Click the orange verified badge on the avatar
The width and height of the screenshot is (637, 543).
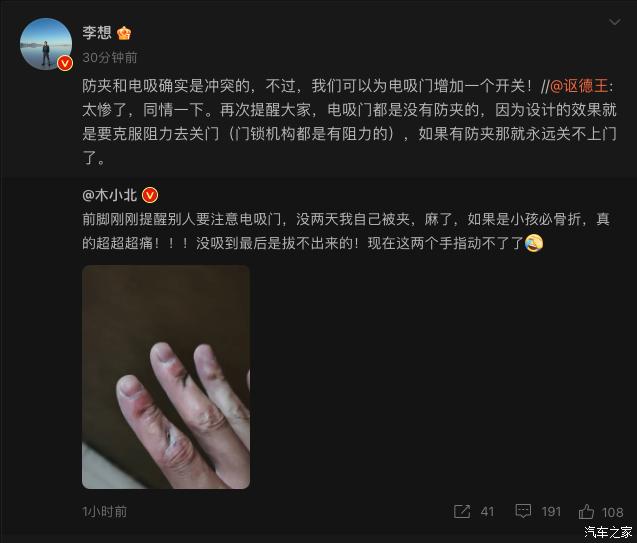click(65, 63)
